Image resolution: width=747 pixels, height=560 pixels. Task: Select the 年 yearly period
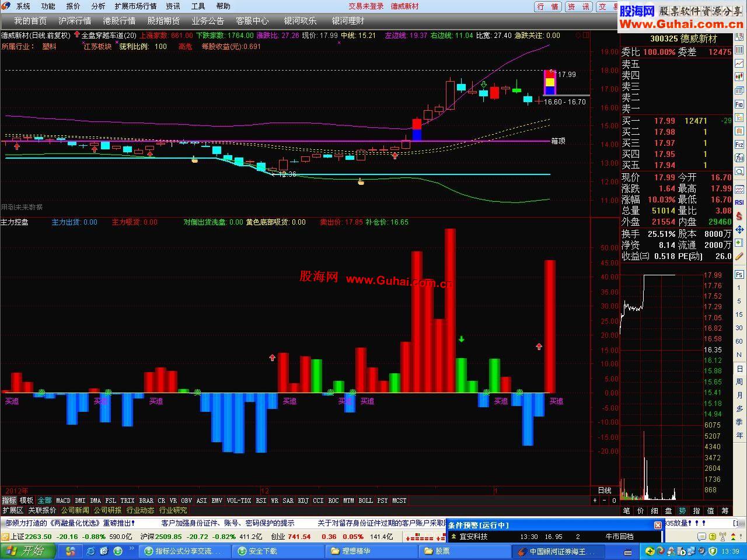point(739,436)
